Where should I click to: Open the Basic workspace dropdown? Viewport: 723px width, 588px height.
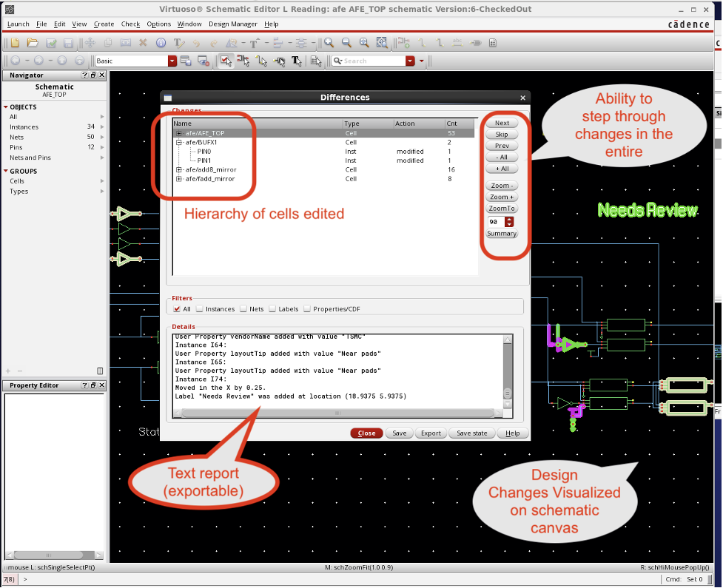(x=172, y=61)
